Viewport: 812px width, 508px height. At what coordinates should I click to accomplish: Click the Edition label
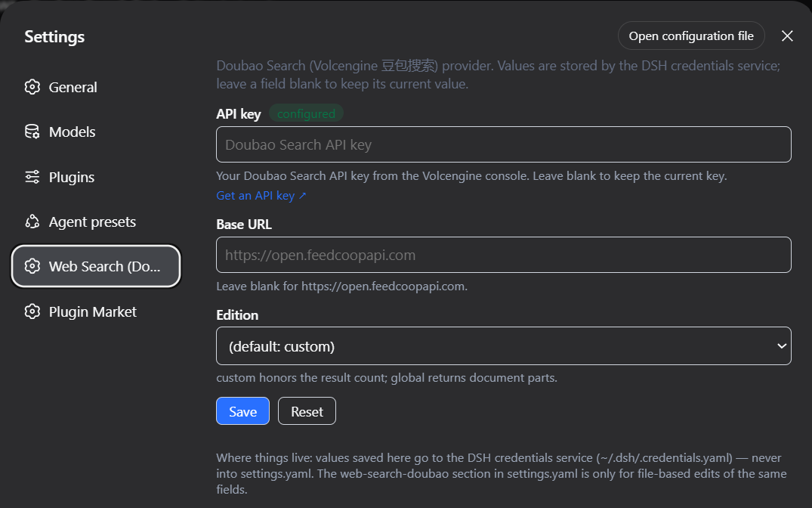tap(237, 315)
